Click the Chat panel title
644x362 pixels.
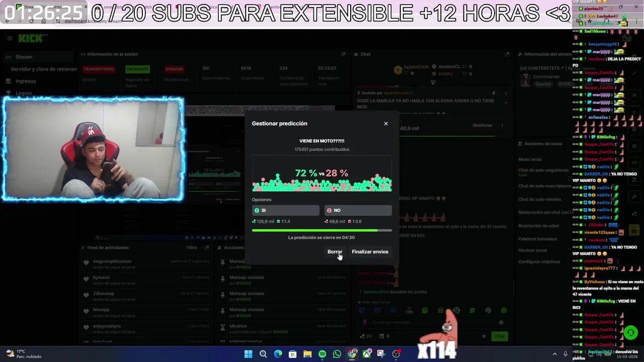(365, 54)
